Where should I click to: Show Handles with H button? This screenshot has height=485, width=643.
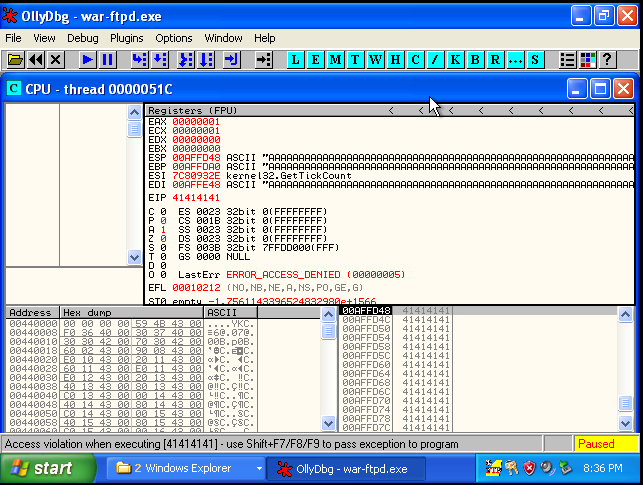[x=395, y=60]
